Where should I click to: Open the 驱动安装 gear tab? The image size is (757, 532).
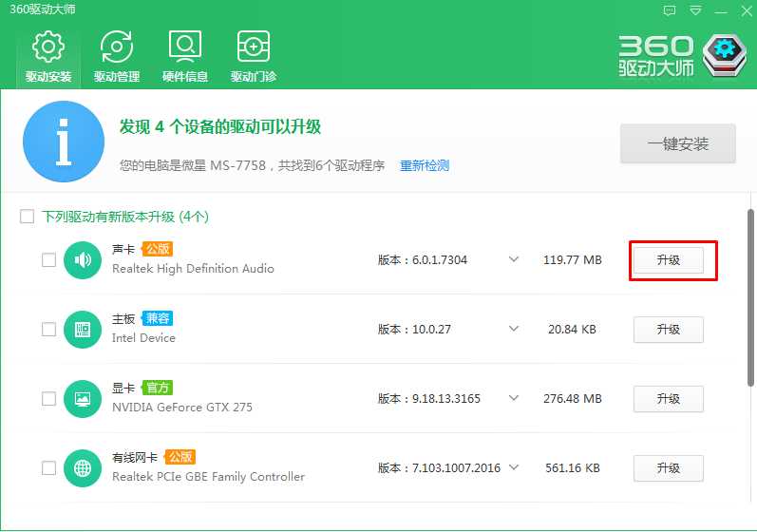pos(48,57)
